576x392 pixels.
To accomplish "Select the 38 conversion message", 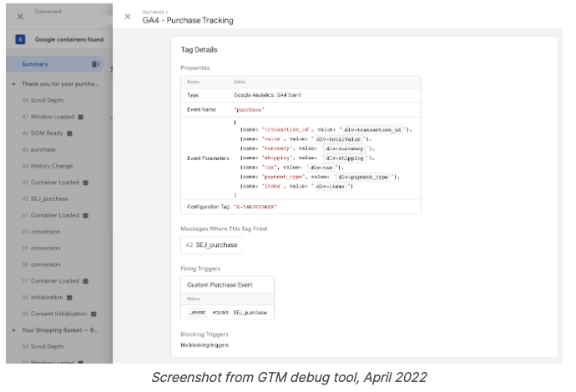I will pos(41,264).
